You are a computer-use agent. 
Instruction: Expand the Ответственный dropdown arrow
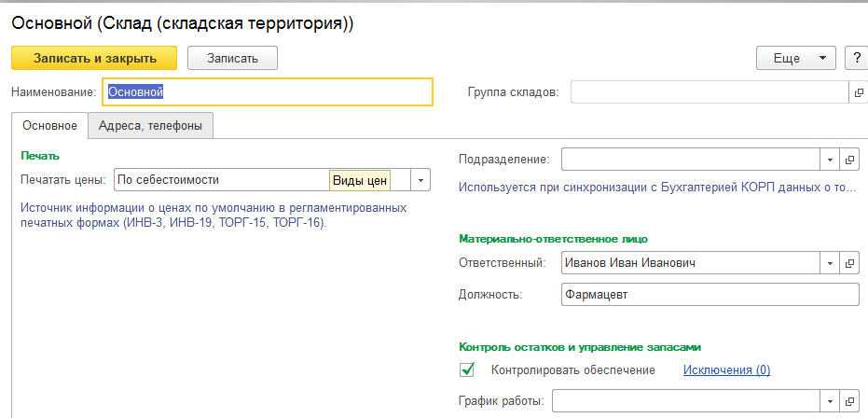click(x=830, y=263)
